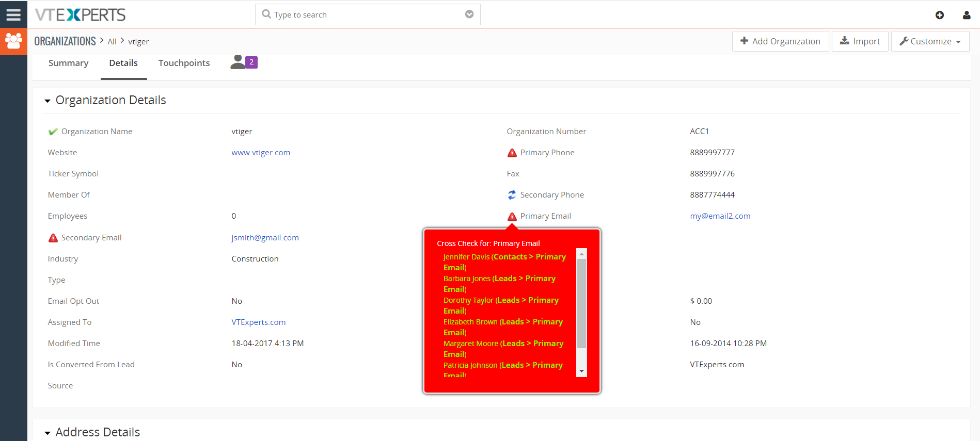This screenshot has height=441, width=980.
Task: Open Dorothy Taylor lead in cross check popup
Action: [501, 305]
